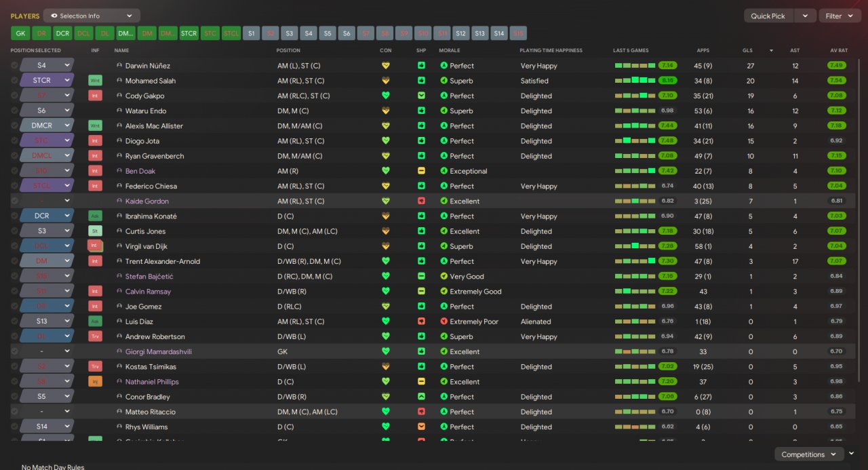
Task: Click the Wnt status icon beside Mohamed Salah
Action: (95, 81)
